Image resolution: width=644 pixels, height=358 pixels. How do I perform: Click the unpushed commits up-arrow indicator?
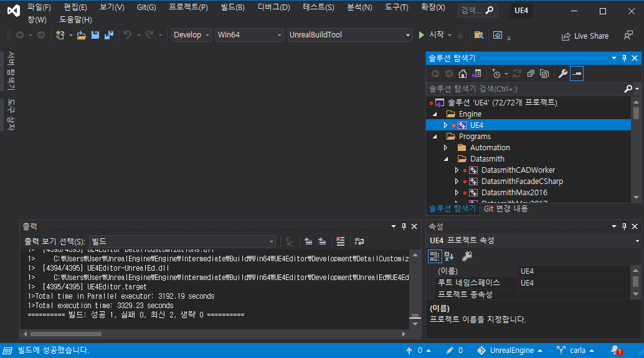coord(418,351)
